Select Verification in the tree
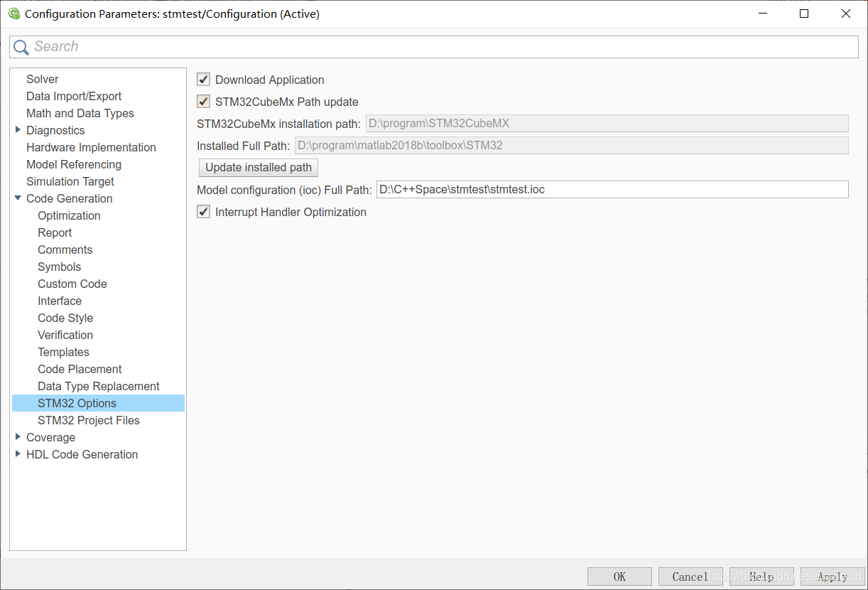 [x=65, y=335]
